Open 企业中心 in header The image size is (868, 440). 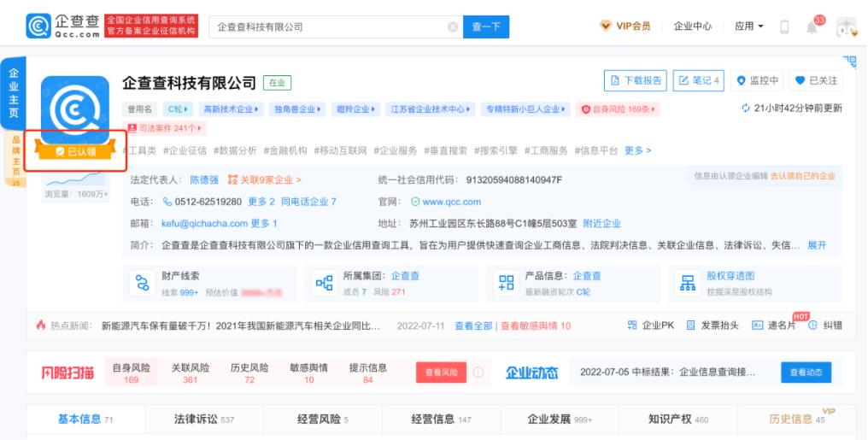(x=693, y=26)
